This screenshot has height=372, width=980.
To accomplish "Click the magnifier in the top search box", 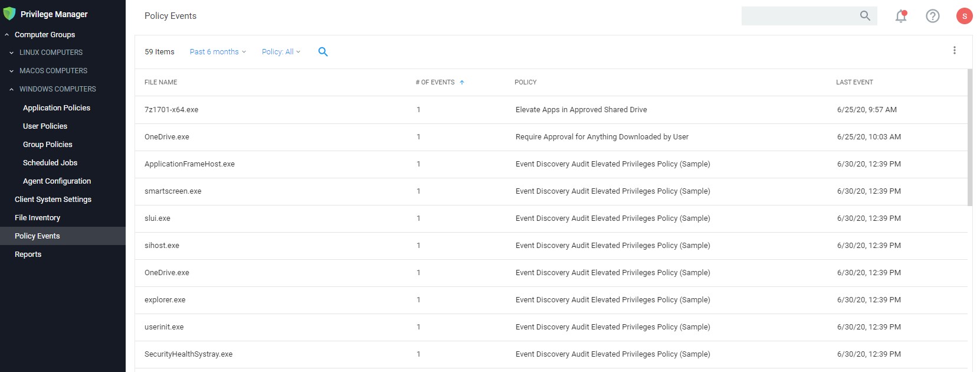I will (865, 16).
